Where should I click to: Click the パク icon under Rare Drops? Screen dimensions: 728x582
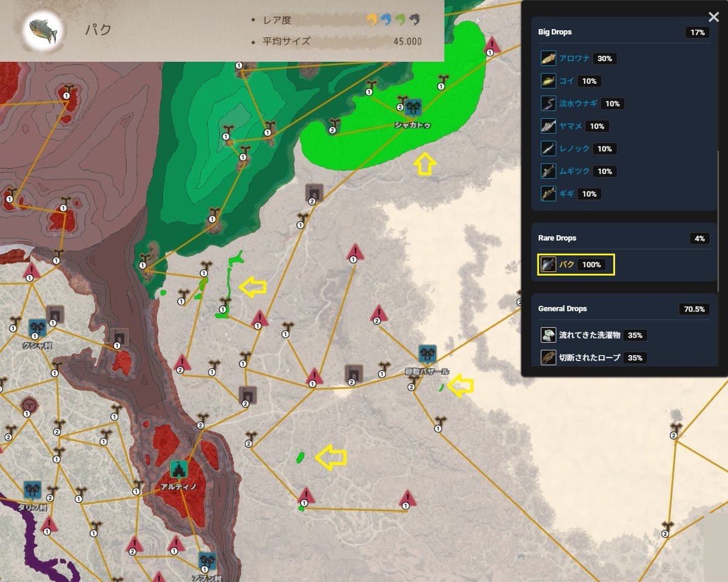(548, 265)
